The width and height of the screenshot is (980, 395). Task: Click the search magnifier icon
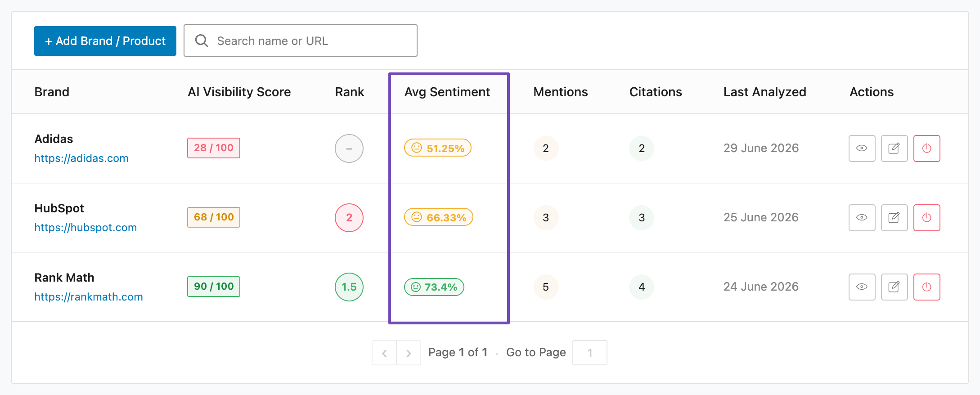pyautogui.click(x=202, y=41)
